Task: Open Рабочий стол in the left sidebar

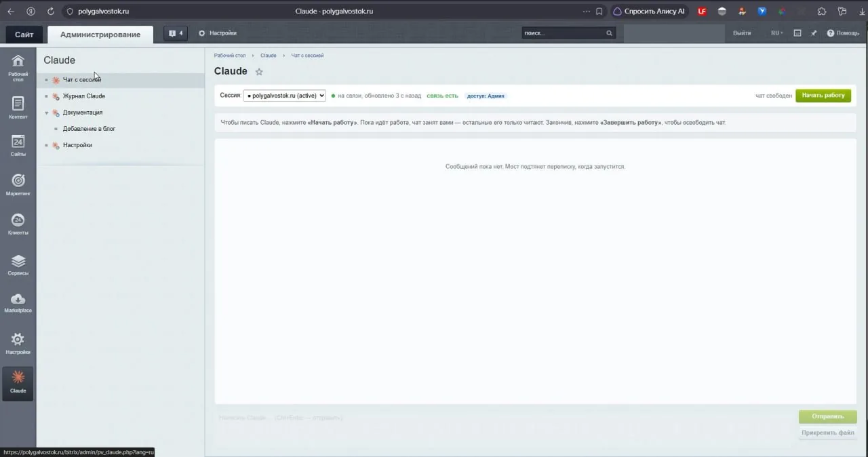Action: [x=18, y=67]
